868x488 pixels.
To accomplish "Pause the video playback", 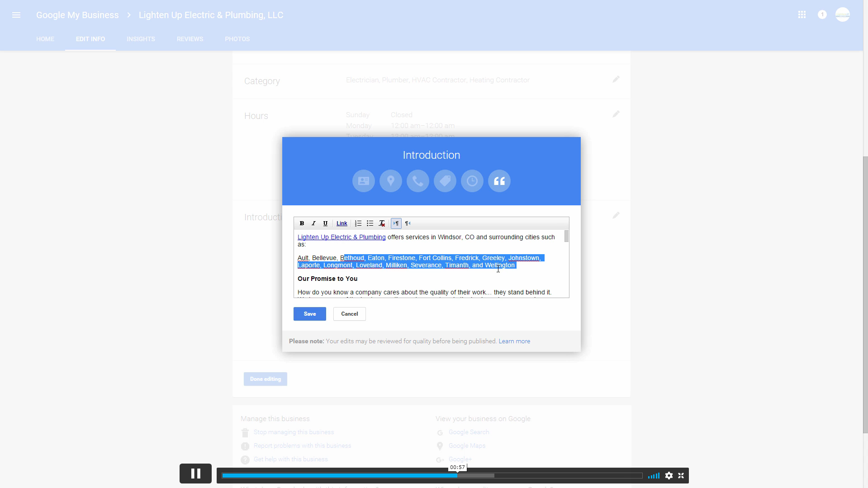I will click(195, 474).
